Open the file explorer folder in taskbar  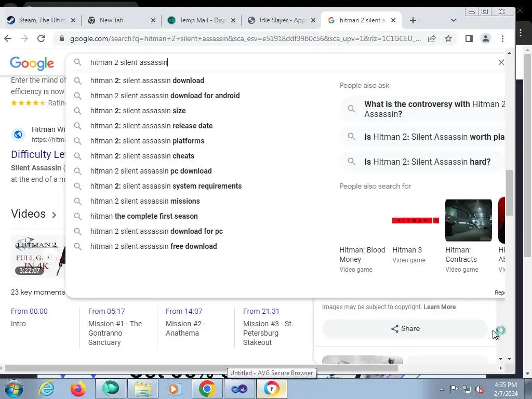(142, 389)
